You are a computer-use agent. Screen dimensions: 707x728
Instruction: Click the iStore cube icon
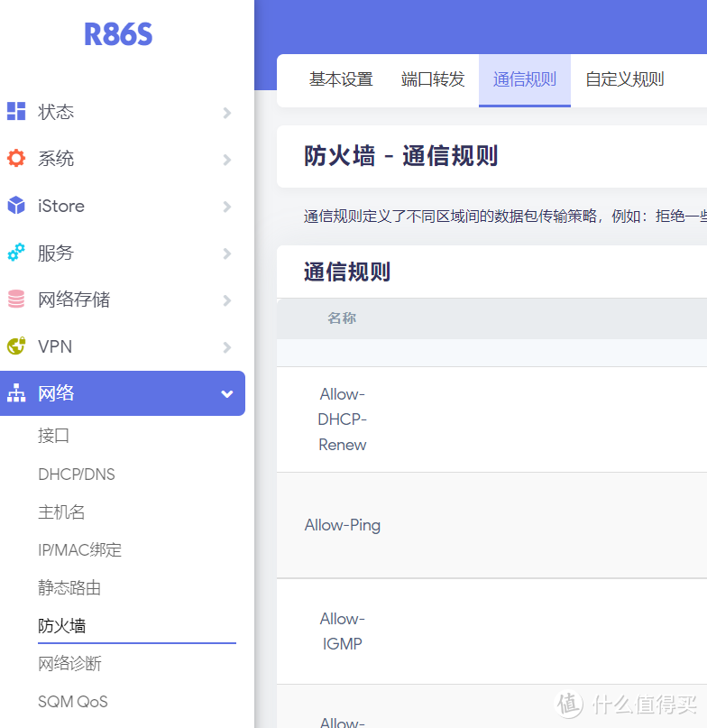point(16,205)
